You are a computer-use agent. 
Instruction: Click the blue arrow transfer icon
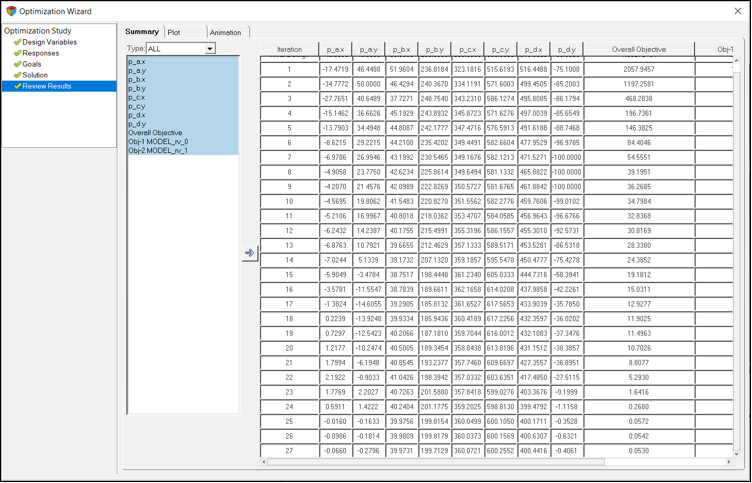pyautogui.click(x=249, y=253)
